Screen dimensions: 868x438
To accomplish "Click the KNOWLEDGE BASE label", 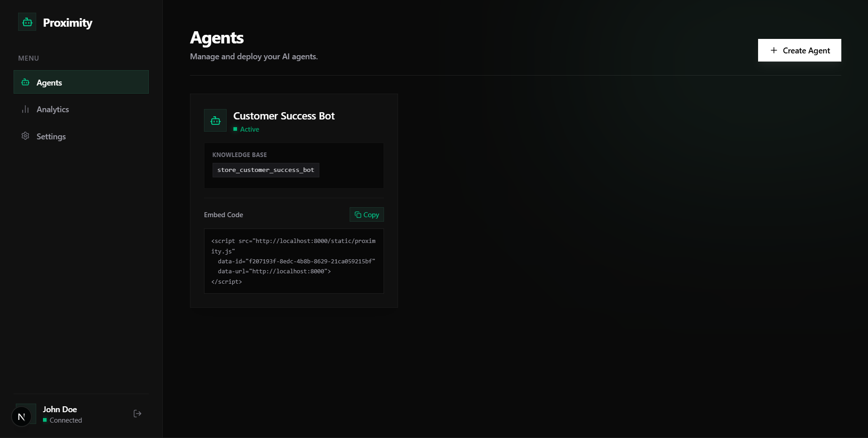I will pos(239,155).
